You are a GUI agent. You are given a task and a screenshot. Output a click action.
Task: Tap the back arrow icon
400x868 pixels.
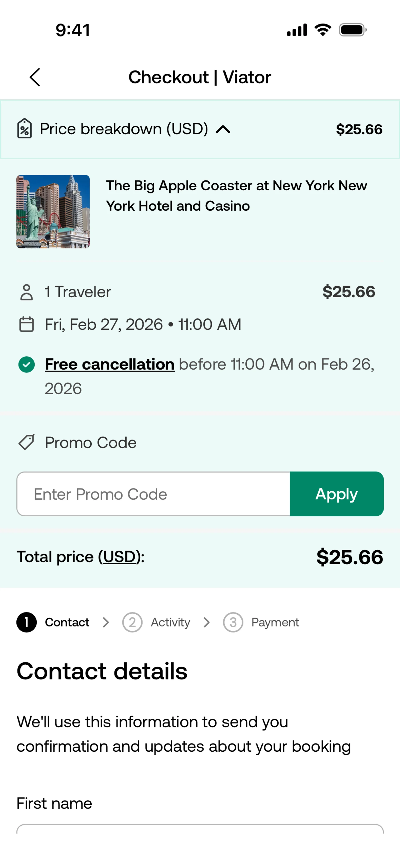(x=35, y=77)
